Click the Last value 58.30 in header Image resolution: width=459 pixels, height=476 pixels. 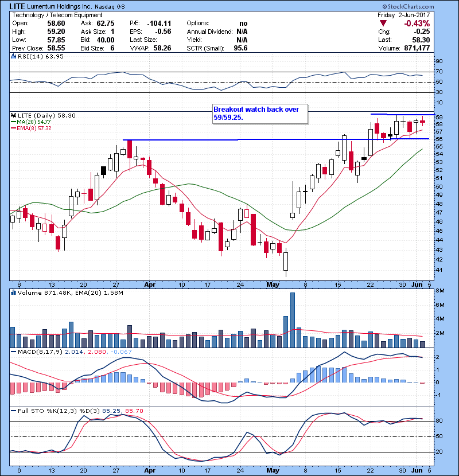421,40
